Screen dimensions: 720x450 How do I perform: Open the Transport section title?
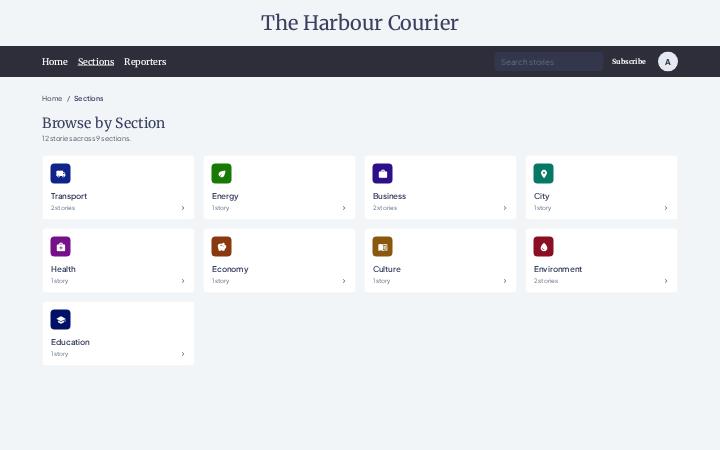(x=69, y=196)
